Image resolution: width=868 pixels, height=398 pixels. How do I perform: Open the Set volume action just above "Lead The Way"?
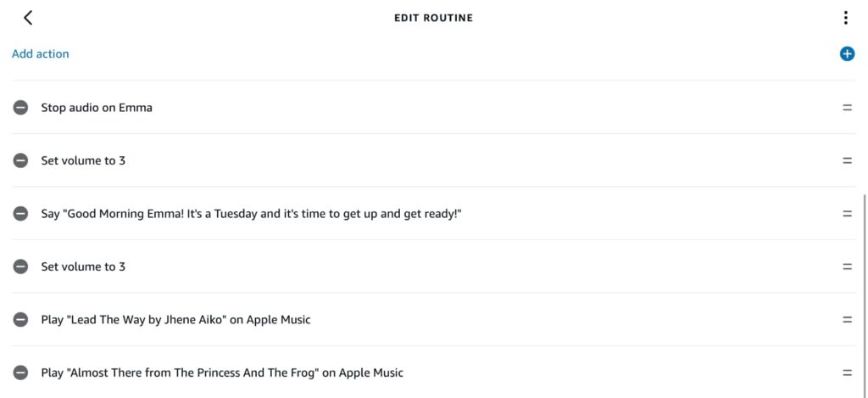tap(83, 266)
